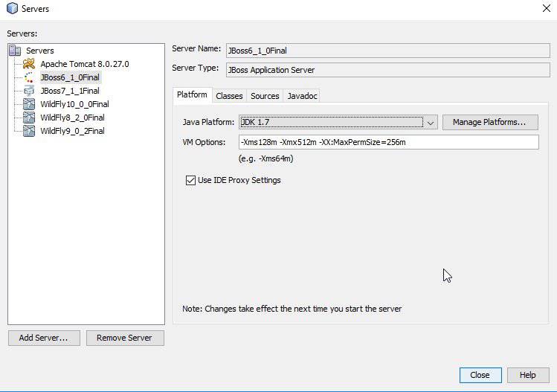The height and width of the screenshot is (392, 557).
Task: Click the Manage Platforms... button
Action: [x=490, y=122]
